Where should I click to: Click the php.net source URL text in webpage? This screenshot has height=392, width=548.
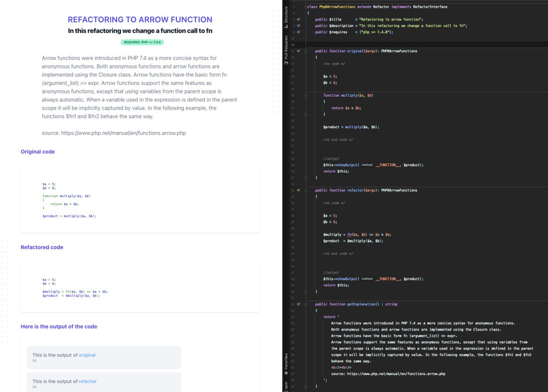(x=123, y=133)
